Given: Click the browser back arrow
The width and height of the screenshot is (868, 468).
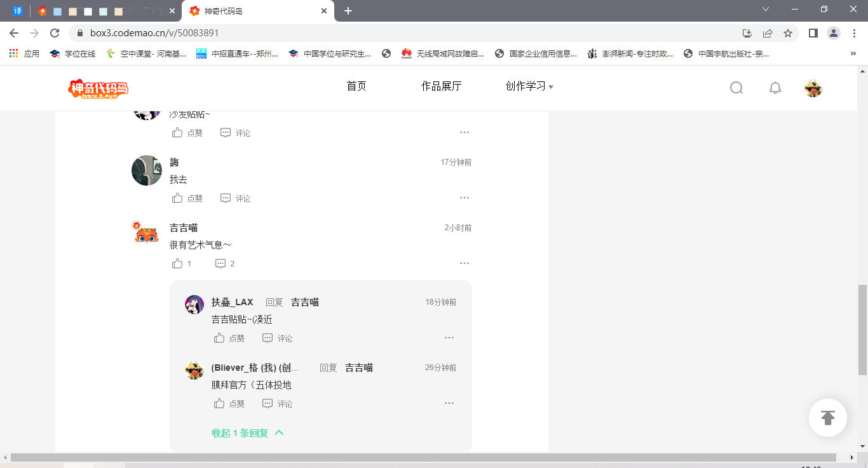Looking at the screenshot, I should point(14,33).
